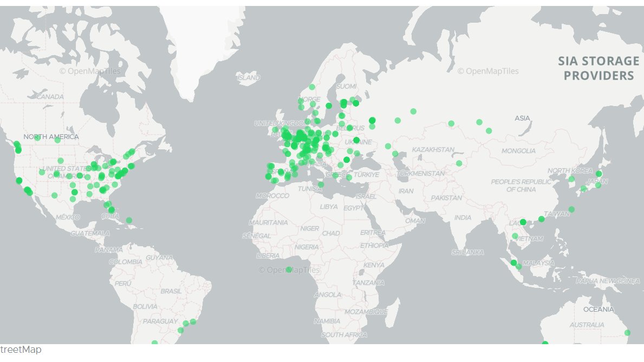The image size is (644, 362).
Task: Click the northernmost marker in Norway
Action: point(312,87)
